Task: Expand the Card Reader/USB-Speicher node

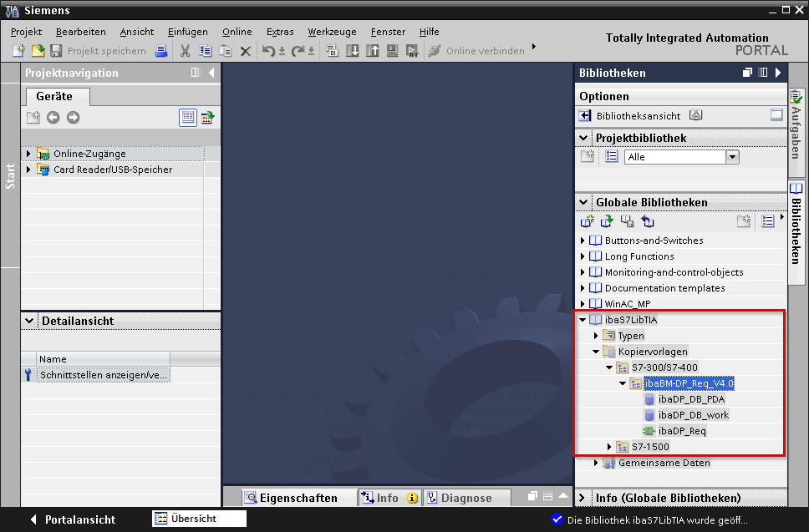Action: click(28, 169)
